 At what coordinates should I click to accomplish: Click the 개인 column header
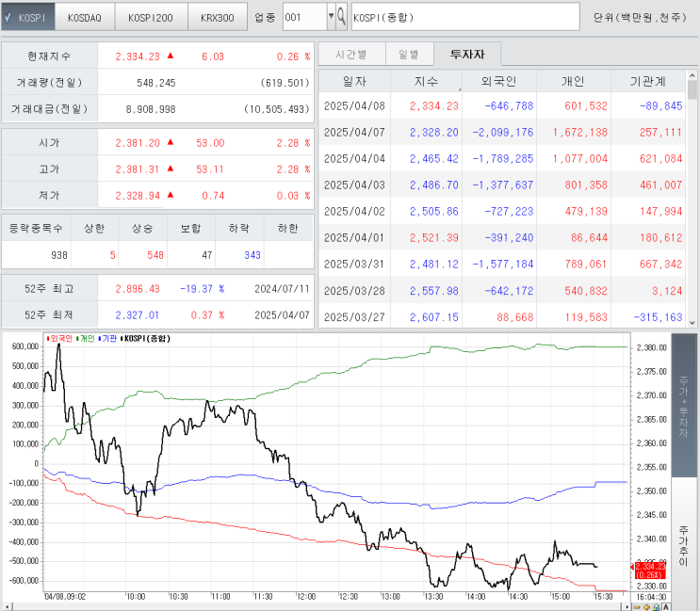coord(573,81)
